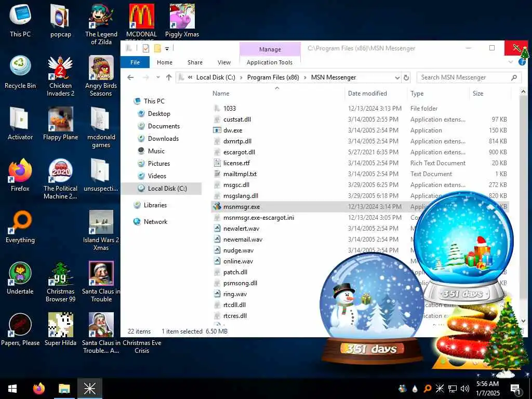Switch to the Home ribbon tab
This screenshot has height=399, width=532.
(x=165, y=62)
